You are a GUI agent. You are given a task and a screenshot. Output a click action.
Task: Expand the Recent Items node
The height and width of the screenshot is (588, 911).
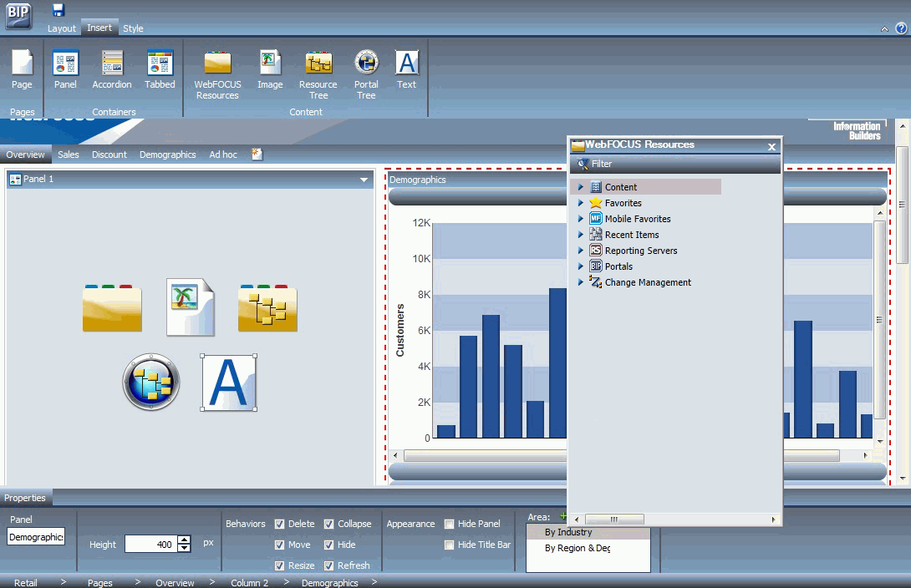point(580,235)
